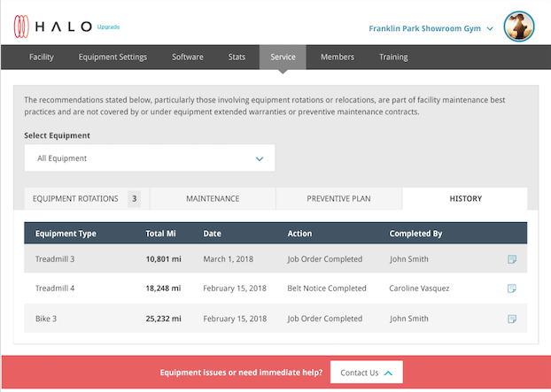This screenshot has width=551, height=392.
Task: Open the All Equipment dropdown
Action: point(150,158)
